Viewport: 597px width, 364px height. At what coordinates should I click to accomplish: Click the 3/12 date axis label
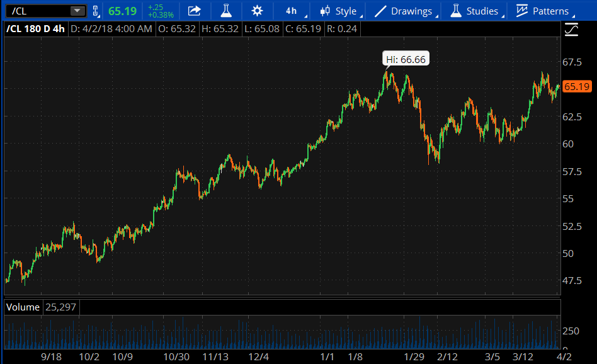click(523, 357)
